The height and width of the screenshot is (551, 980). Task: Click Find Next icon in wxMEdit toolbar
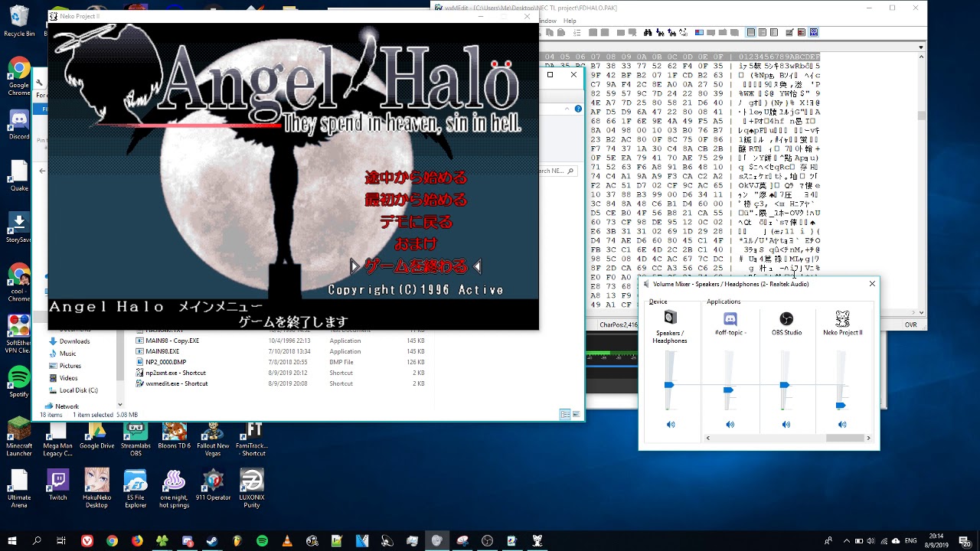(659, 33)
